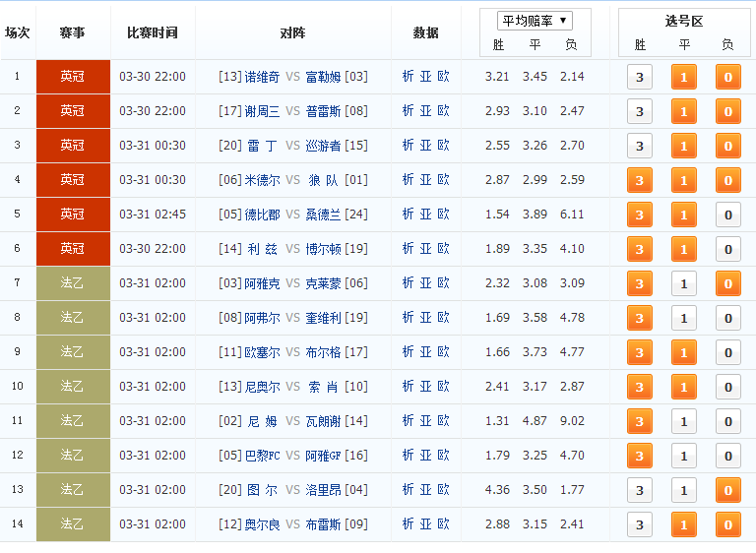
Task: Open team 博尔顿 link
Action: (323, 249)
